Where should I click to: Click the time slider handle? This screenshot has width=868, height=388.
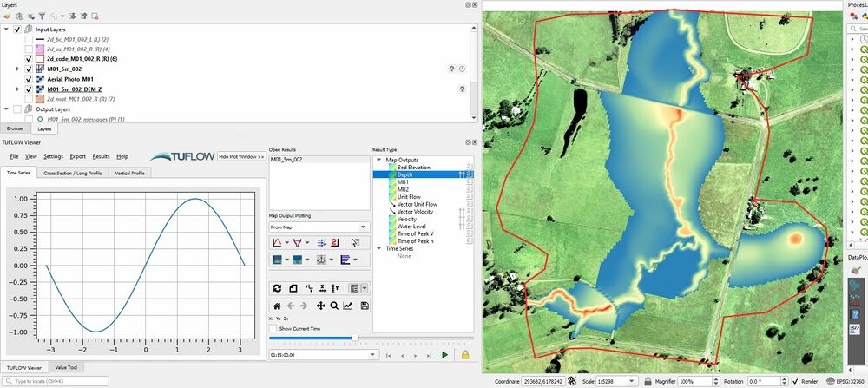click(x=353, y=338)
